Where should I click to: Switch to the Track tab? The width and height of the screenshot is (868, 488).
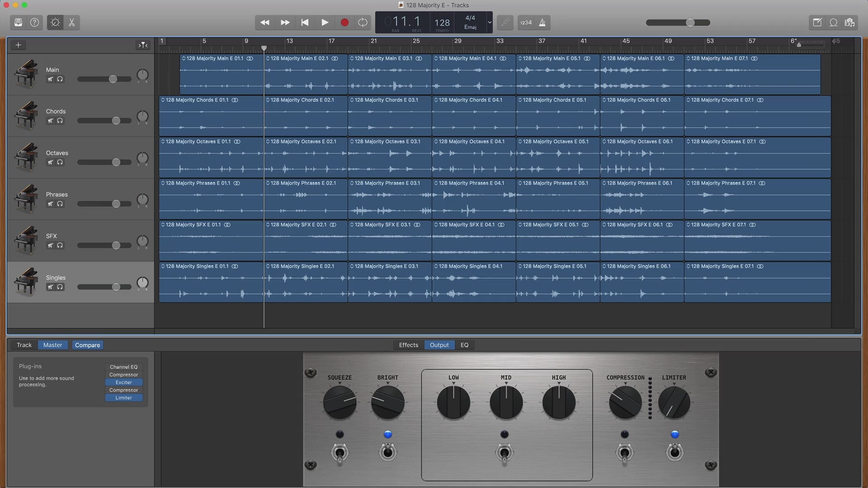24,345
